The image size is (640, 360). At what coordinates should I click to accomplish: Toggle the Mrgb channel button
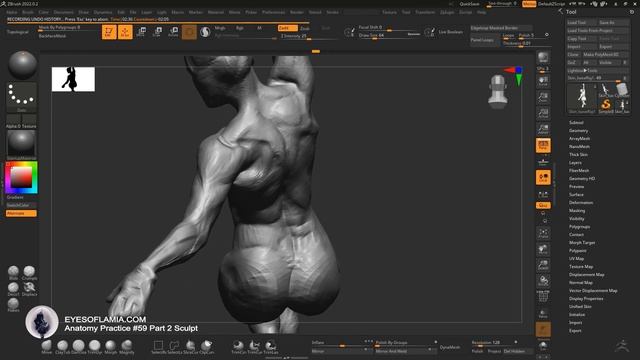[x=220, y=28]
